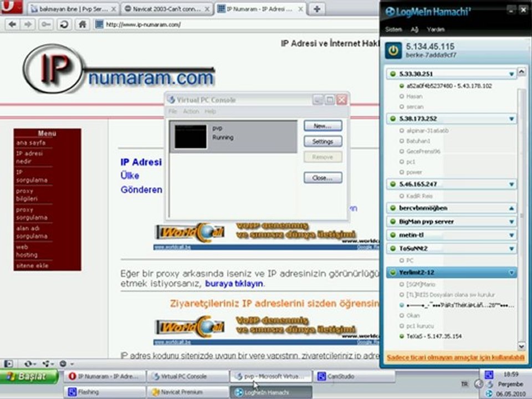Reload the page with refresh icon

point(64,24)
